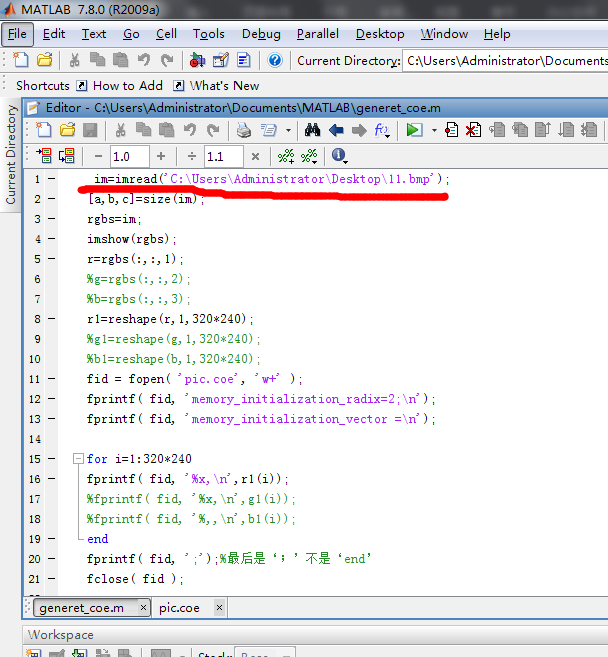Click the Shortcuts label
The width and height of the screenshot is (608, 657).
point(43,85)
